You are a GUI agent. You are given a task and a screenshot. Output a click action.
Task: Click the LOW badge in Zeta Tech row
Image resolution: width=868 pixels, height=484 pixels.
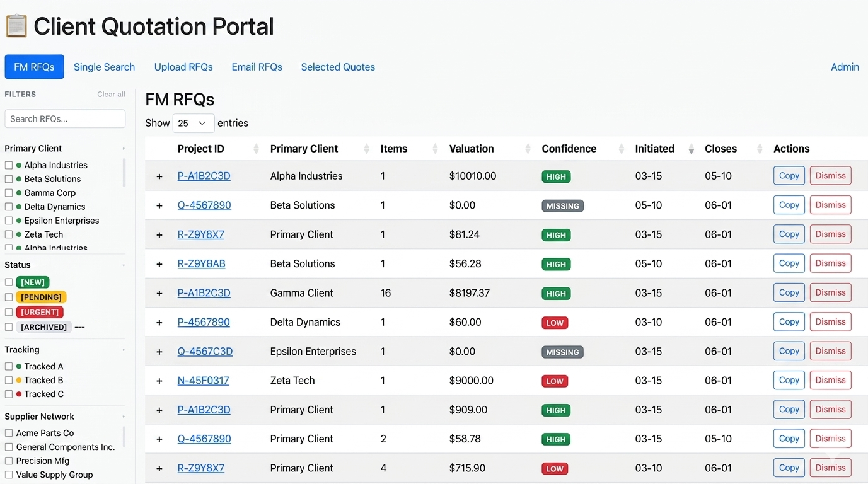[x=555, y=381]
